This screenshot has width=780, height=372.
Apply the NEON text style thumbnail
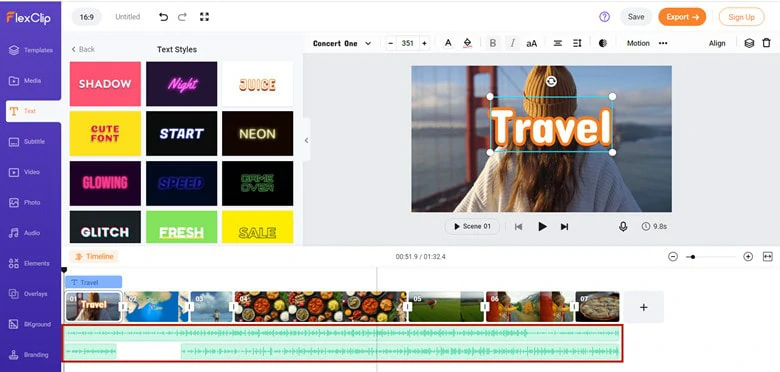tap(258, 134)
